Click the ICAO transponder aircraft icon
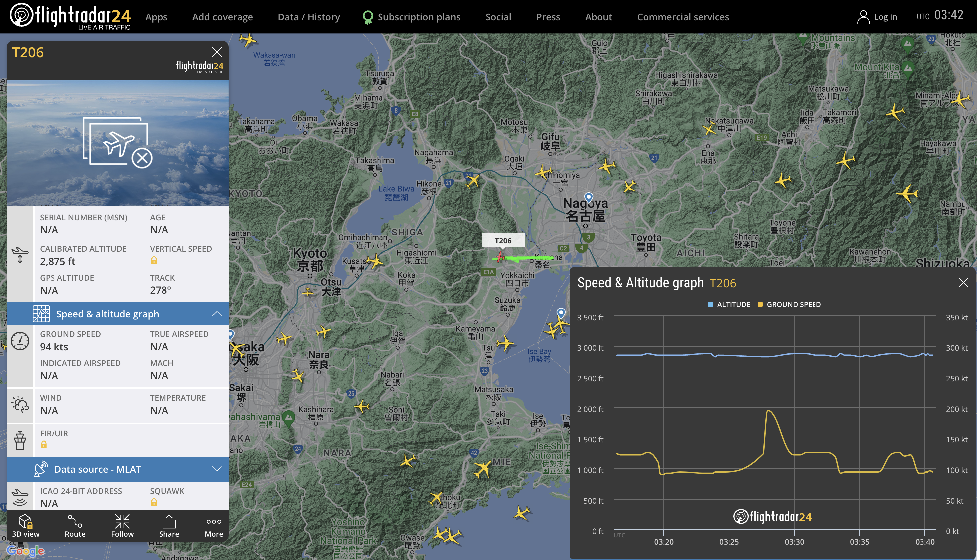 point(20,497)
